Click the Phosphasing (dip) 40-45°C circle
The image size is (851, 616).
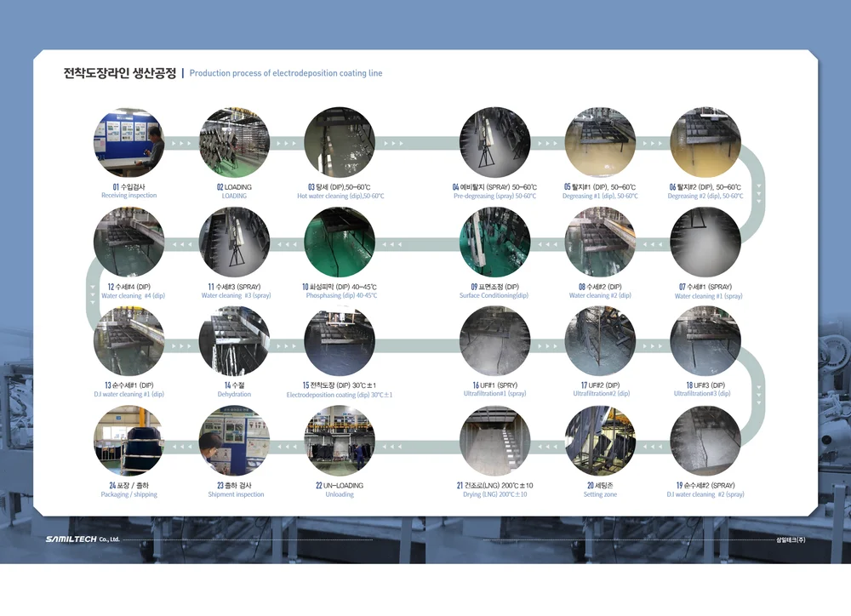click(x=340, y=241)
